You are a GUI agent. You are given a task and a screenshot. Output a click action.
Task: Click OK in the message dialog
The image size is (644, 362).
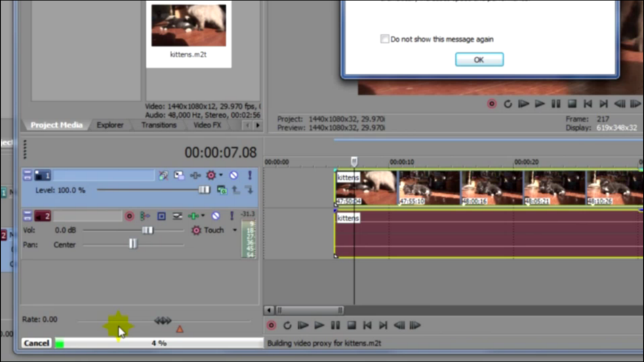pos(479,60)
